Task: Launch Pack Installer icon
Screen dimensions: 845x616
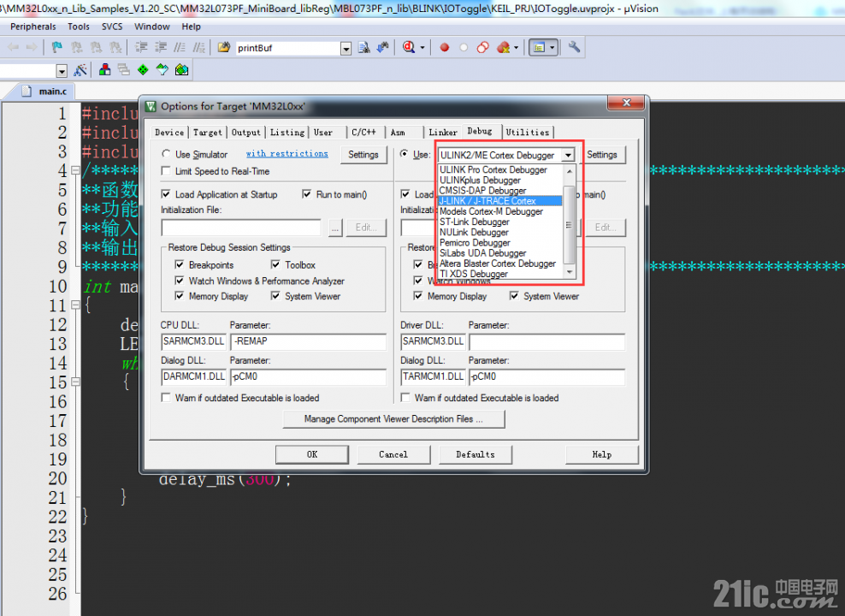Action: (x=181, y=69)
